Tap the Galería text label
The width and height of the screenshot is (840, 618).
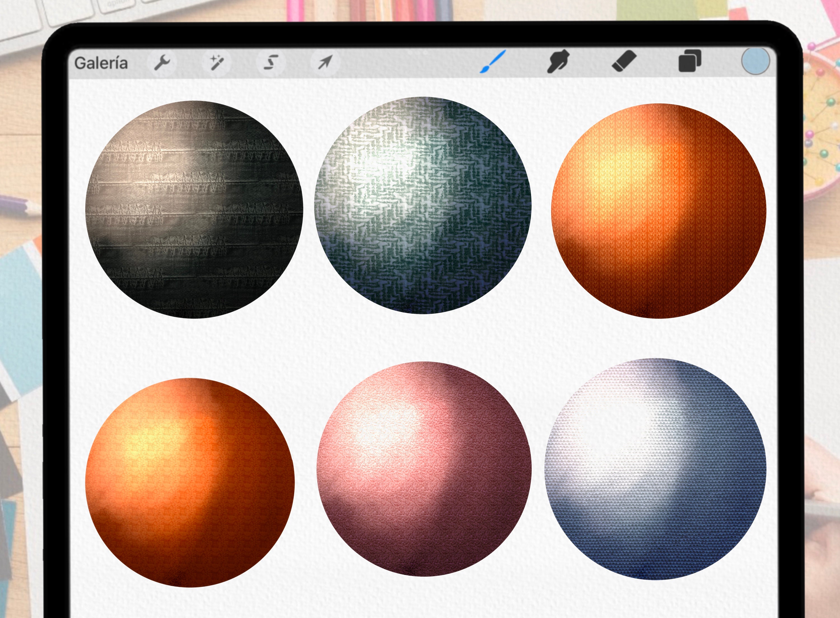coord(102,62)
